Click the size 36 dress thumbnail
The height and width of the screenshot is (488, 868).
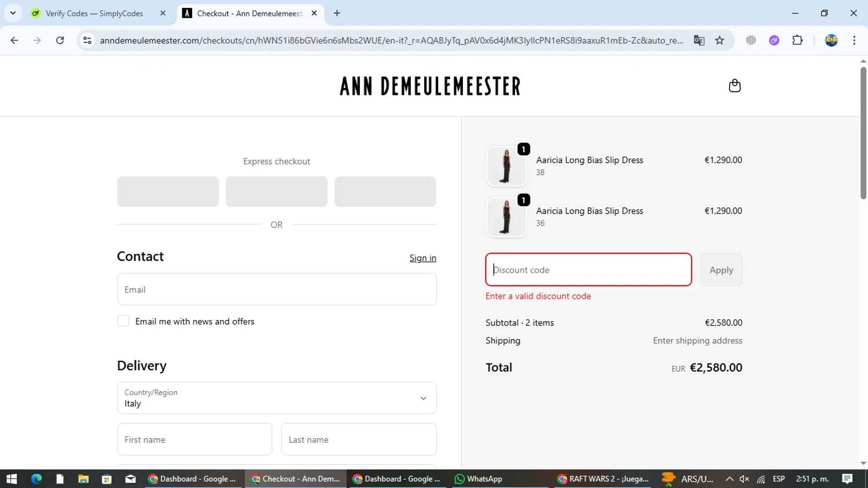click(x=506, y=217)
